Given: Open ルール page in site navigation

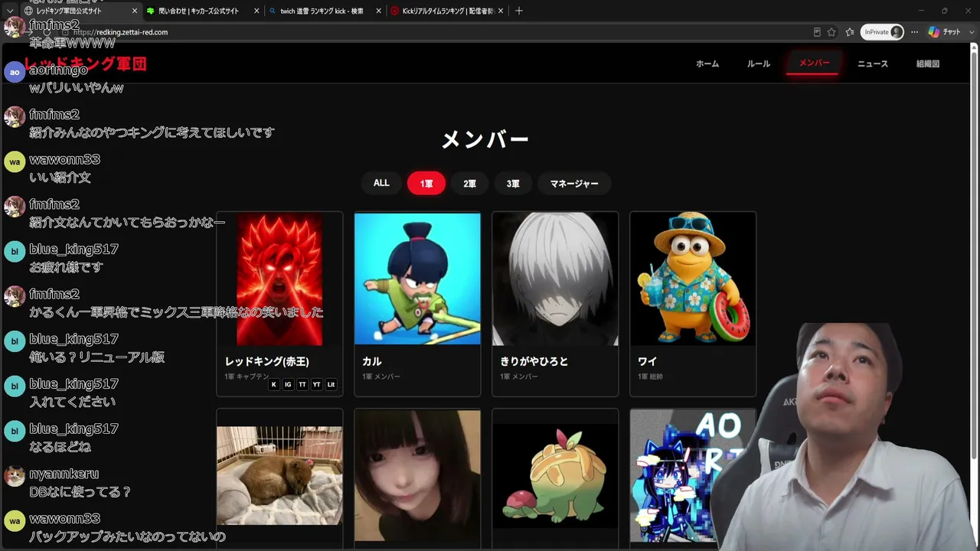Looking at the screenshot, I should point(759,64).
